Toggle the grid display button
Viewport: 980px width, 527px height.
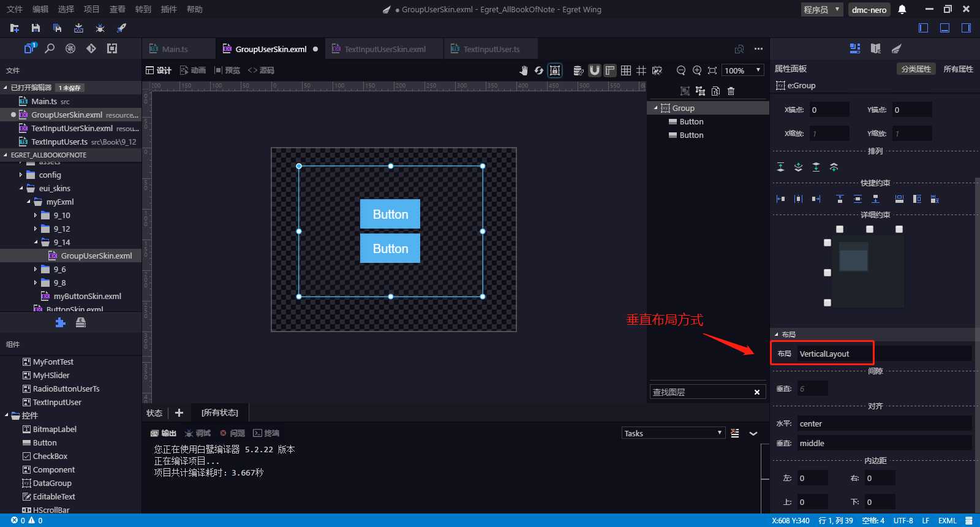pyautogui.click(x=626, y=70)
